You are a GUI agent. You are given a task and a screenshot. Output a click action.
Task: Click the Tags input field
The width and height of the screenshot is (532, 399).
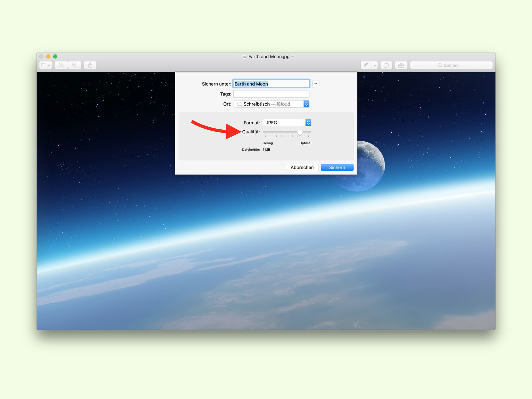(271, 94)
